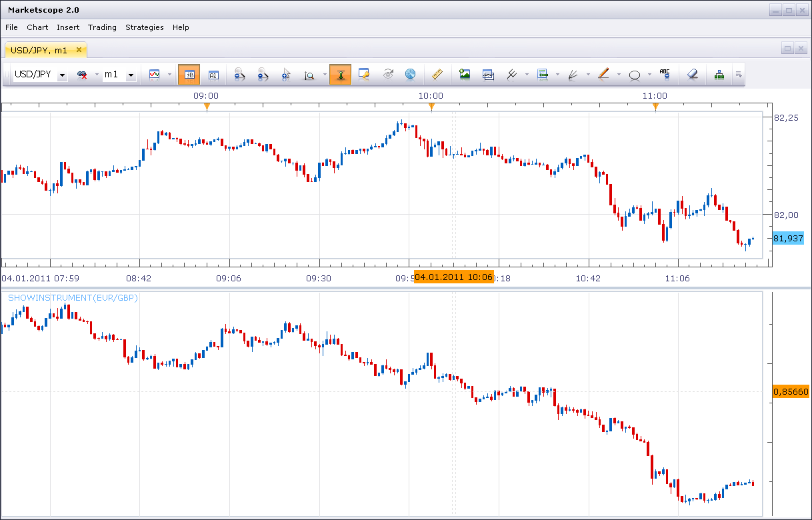812x520 pixels.
Task: Open the Insert menu
Action: 68,27
